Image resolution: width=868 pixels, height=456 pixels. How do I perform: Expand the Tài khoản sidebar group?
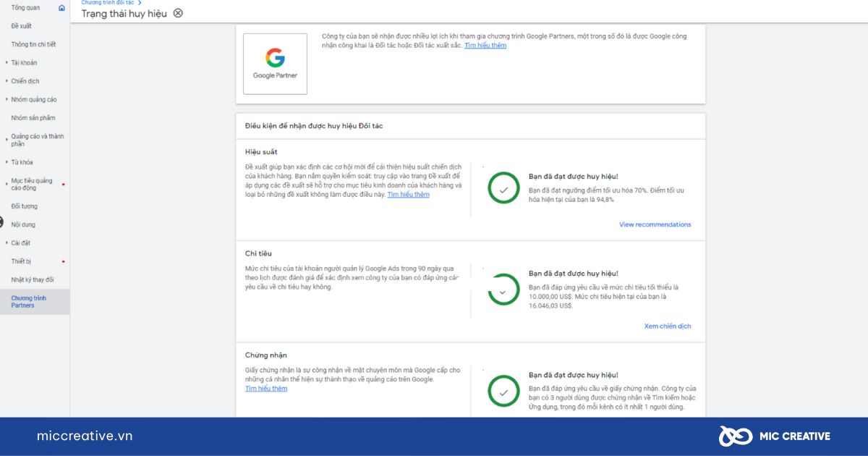tap(7, 63)
